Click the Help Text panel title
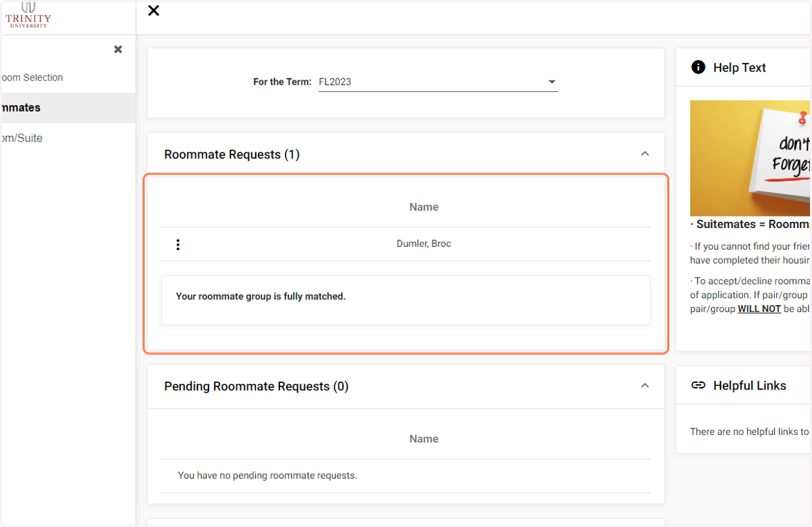The image size is (812, 527). pyautogui.click(x=740, y=68)
